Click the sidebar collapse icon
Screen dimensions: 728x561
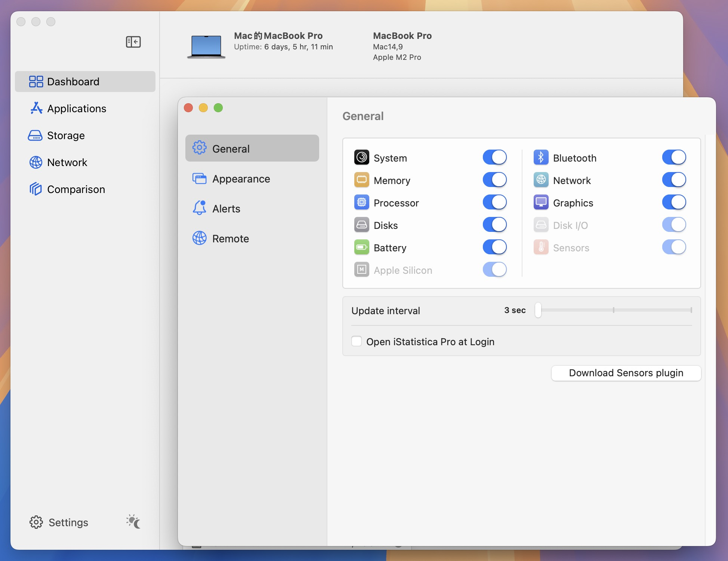(133, 42)
